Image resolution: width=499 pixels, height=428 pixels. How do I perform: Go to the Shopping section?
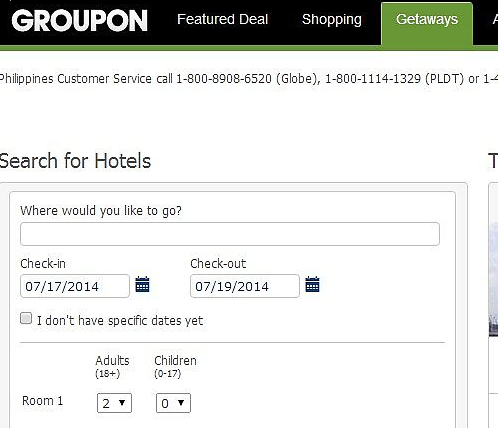(332, 19)
